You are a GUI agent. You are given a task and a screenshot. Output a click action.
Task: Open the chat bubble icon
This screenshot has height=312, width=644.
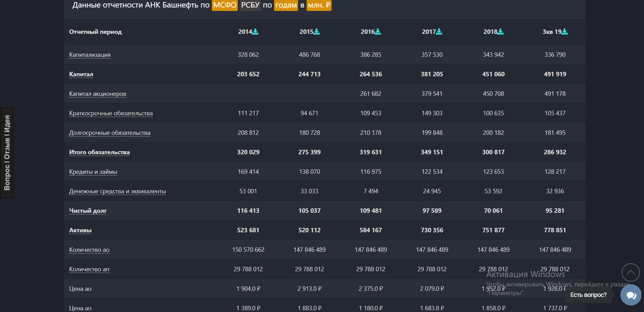click(631, 295)
